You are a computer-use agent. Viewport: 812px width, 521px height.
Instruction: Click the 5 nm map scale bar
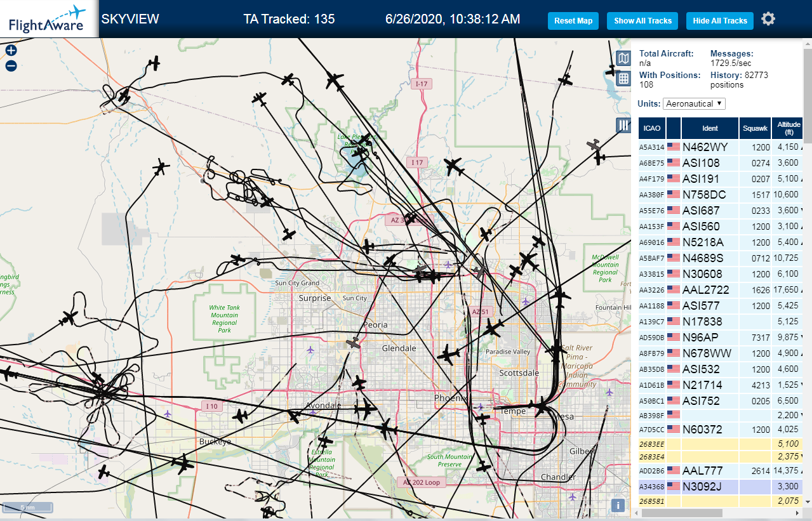pos(27,507)
